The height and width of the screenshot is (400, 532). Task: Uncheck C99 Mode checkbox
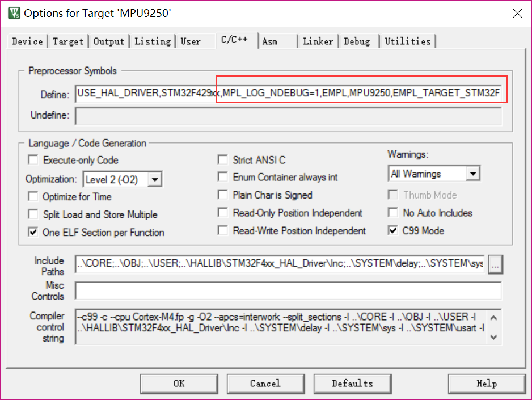(x=393, y=231)
